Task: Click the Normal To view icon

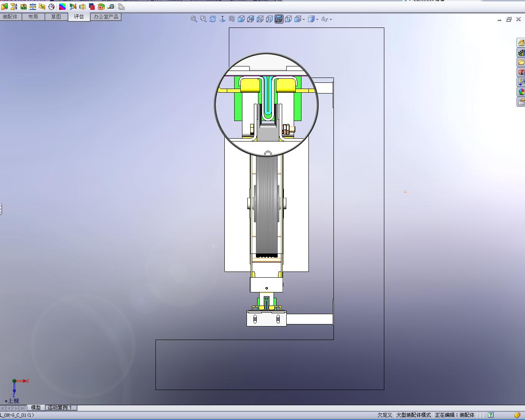Action: 222,19
